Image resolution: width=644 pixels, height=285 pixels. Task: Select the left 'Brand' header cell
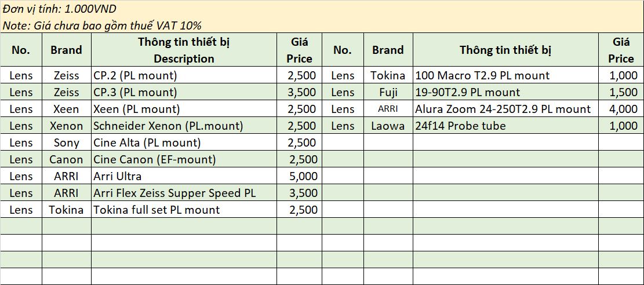pos(67,50)
